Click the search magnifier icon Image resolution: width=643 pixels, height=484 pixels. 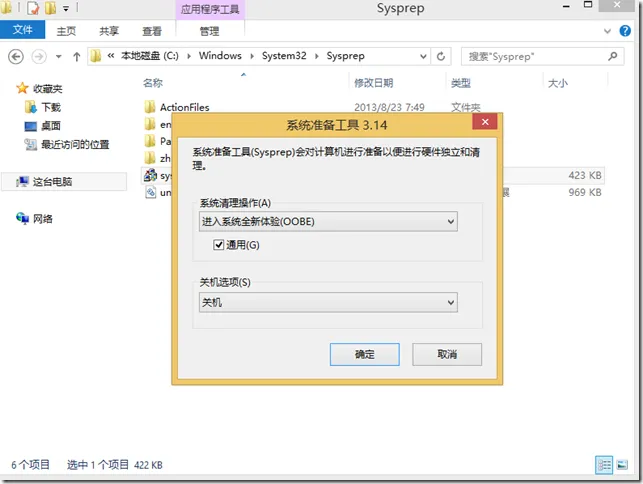coord(613,56)
